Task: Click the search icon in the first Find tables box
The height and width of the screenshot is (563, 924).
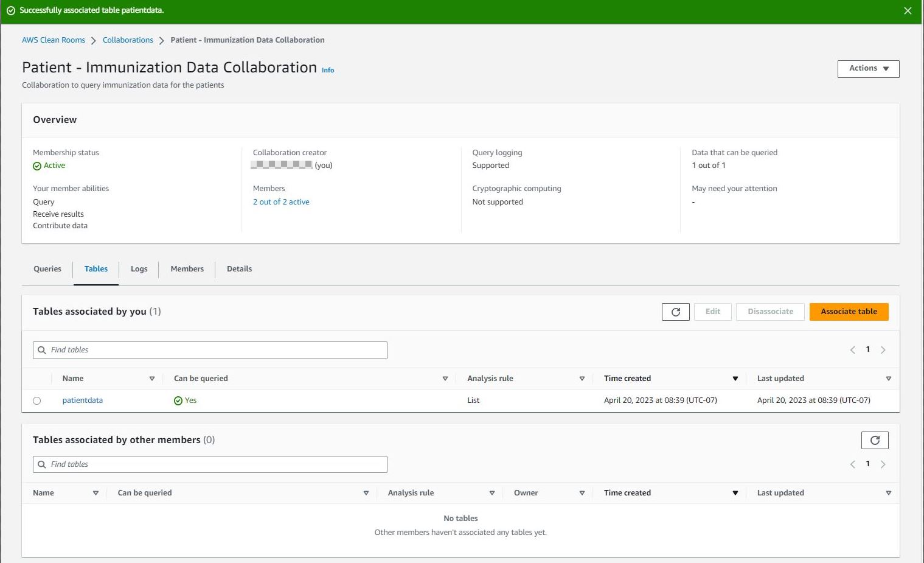Action: (42, 350)
